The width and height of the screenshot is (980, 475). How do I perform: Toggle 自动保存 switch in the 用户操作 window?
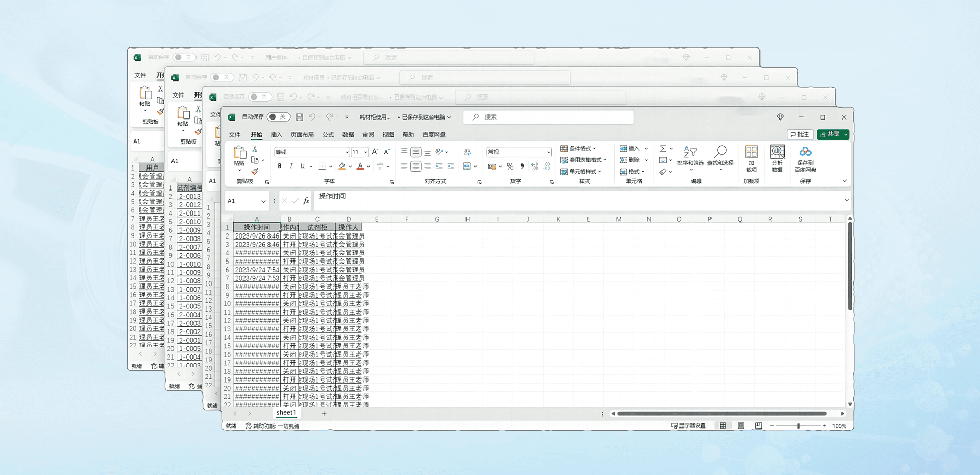tap(185, 57)
